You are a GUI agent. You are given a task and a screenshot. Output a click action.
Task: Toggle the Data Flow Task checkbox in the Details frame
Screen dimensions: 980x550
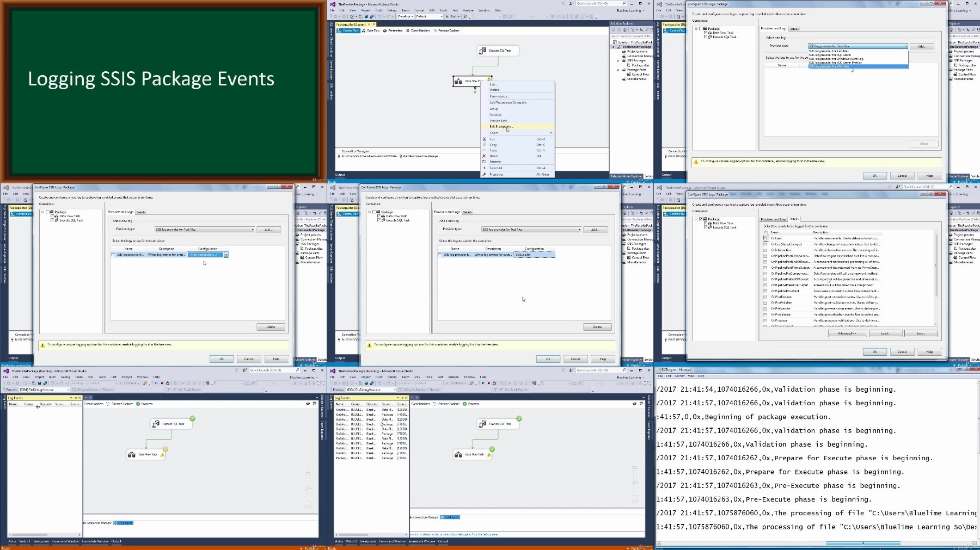click(x=706, y=223)
